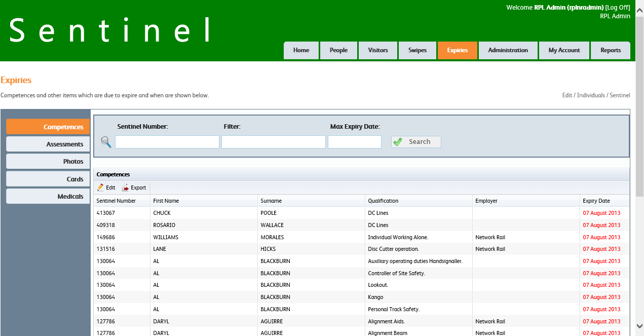Viewport: 644px width, 336px height.
Task: Click the page scrollbar down arrow
Action: 639,326
